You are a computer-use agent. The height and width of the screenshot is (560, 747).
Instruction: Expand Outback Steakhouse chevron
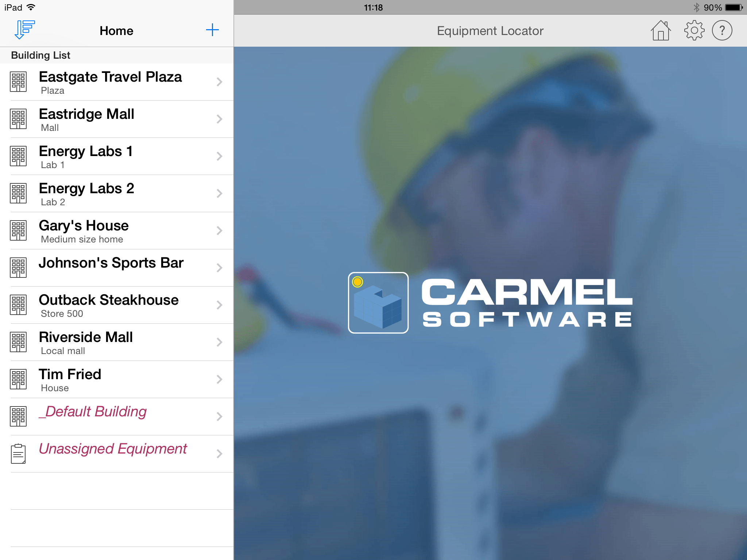(x=219, y=305)
